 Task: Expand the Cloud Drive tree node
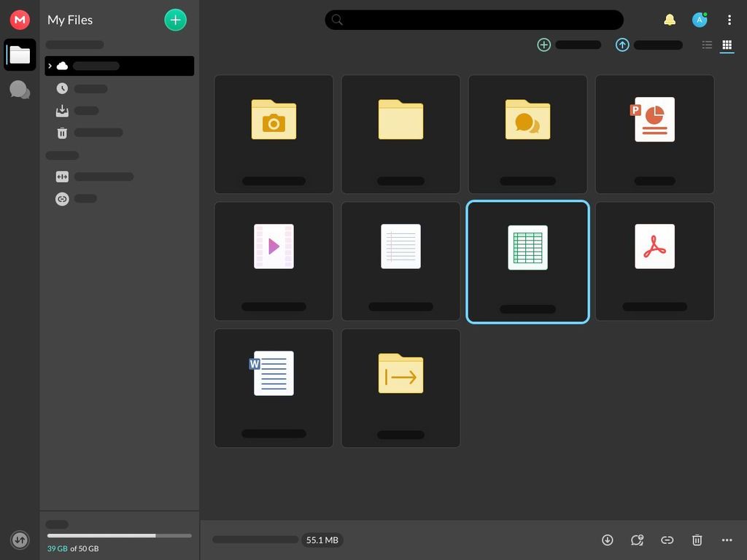pyautogui.click(x=50, y=66)
